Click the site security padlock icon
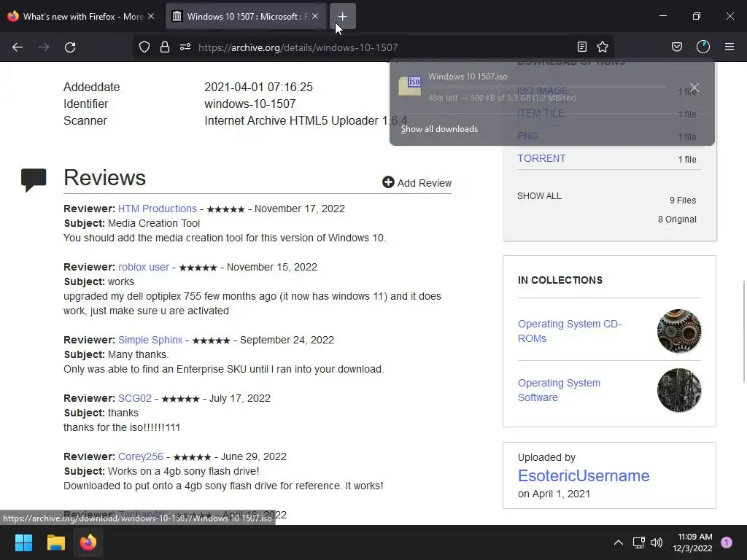The width and height of the screenshot is (747, 560). point(165,47)
